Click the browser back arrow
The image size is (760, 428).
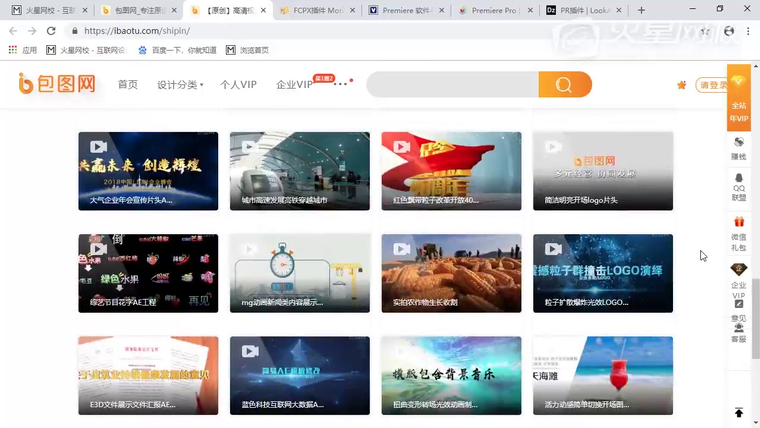coord(13,31)
